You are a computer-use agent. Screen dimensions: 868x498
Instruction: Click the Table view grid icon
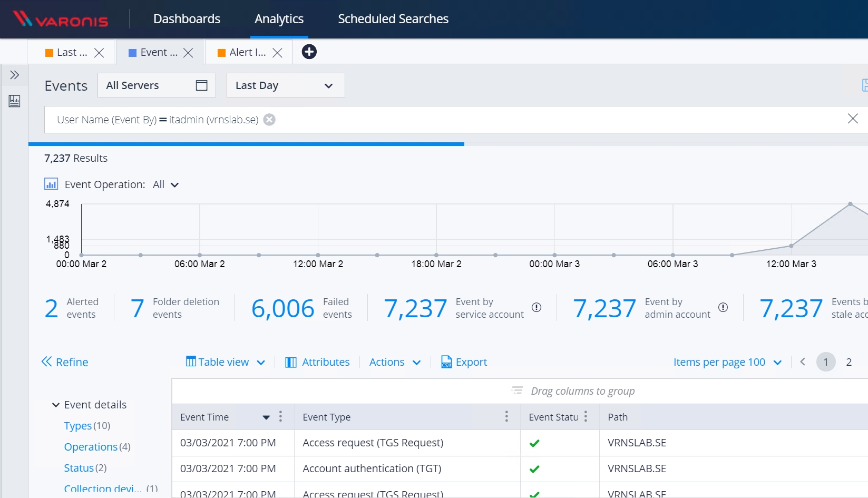pos(191,362)
